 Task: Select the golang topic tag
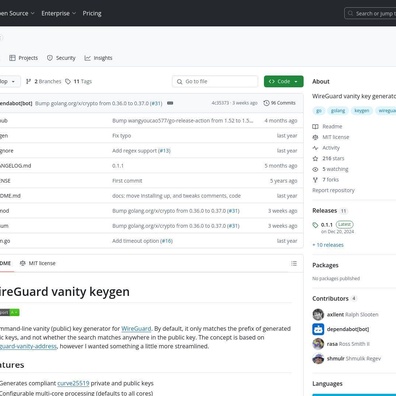point(338,111)
